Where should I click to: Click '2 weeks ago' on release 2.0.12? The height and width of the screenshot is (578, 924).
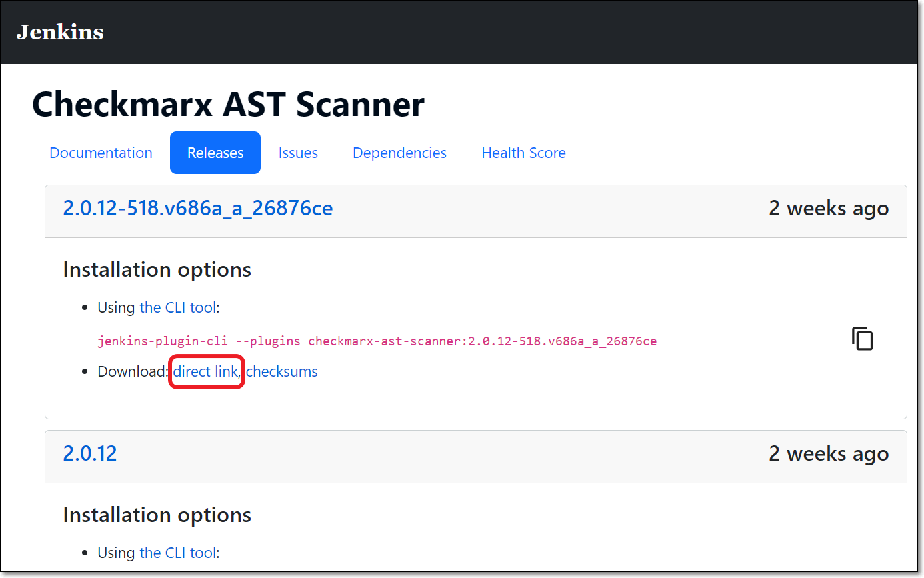828,454
